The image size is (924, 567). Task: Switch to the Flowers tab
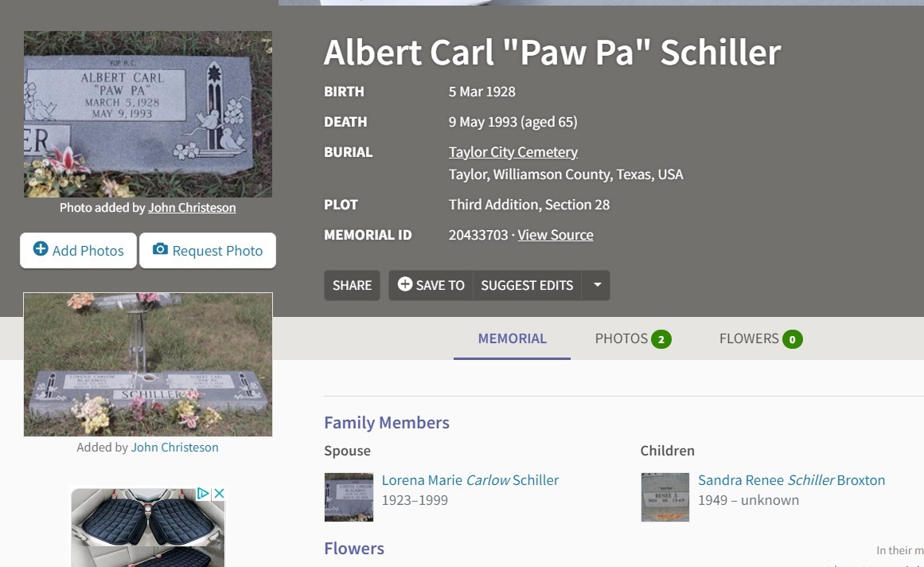pyautogui.click(x=760, y=339)
